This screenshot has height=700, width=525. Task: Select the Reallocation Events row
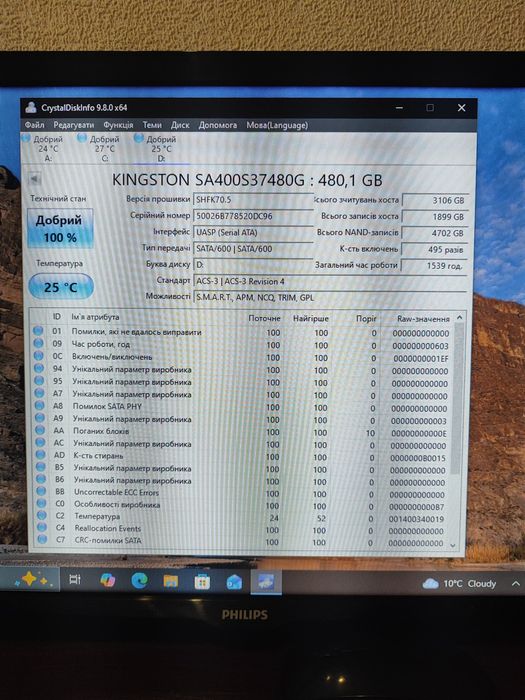pos(242,529)
